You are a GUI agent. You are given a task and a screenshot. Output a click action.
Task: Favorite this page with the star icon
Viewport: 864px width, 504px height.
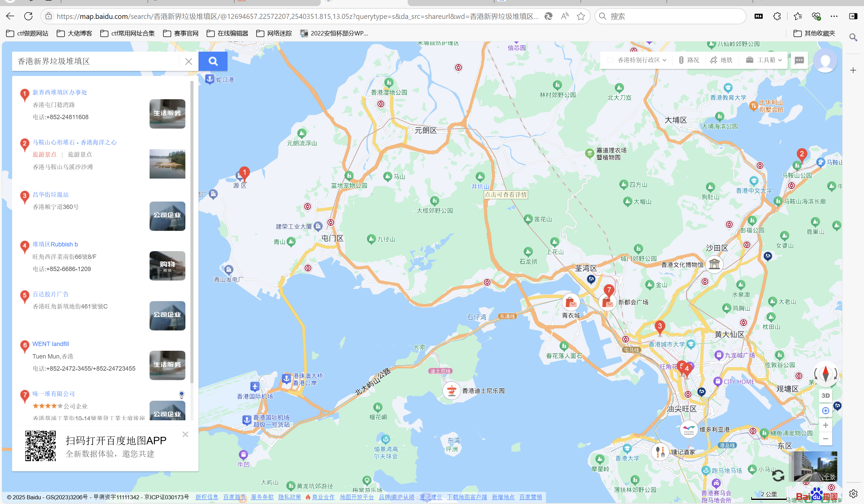pos(580,16)
